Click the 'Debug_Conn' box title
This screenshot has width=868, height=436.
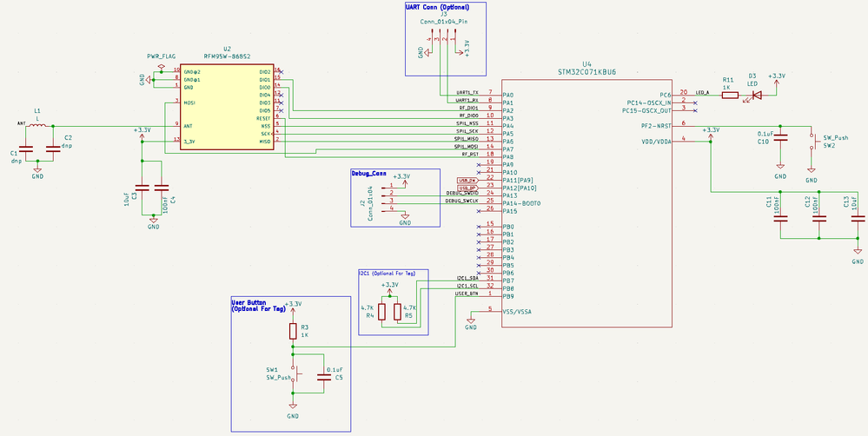click(368, 173)
